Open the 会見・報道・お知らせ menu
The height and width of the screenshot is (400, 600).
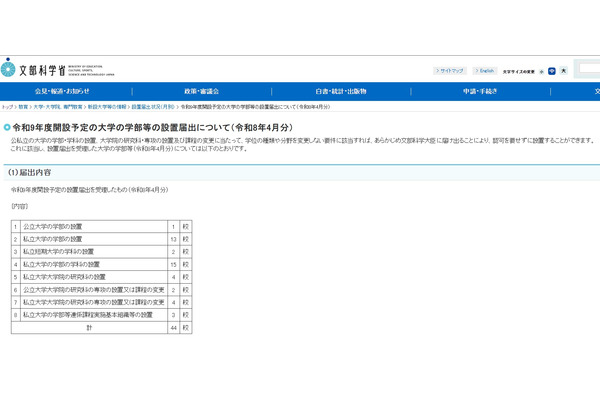(x=62, y=91)
